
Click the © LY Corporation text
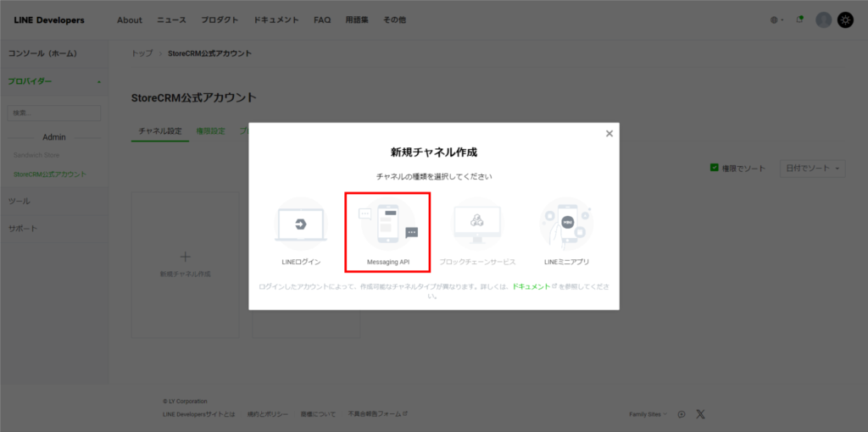pos(185,401)
